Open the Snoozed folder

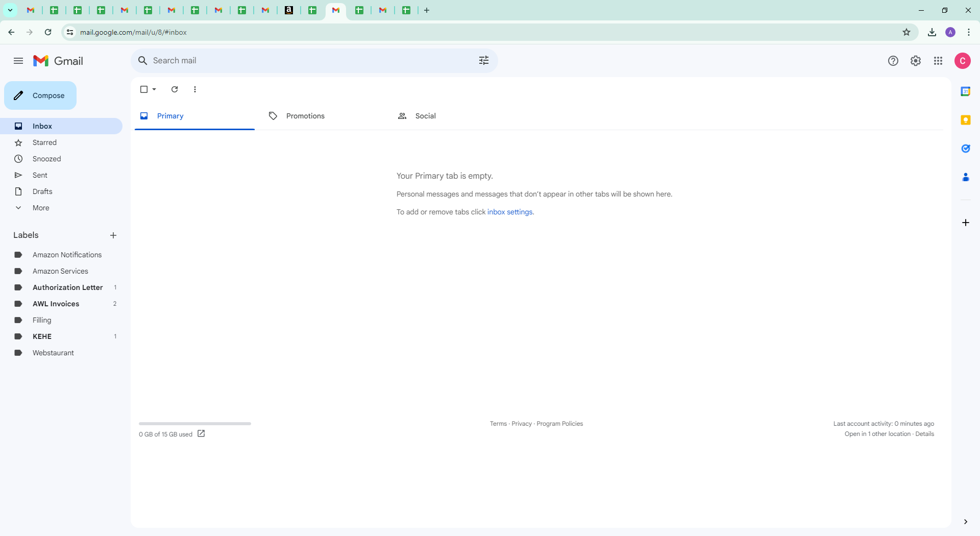click(61, 159)
